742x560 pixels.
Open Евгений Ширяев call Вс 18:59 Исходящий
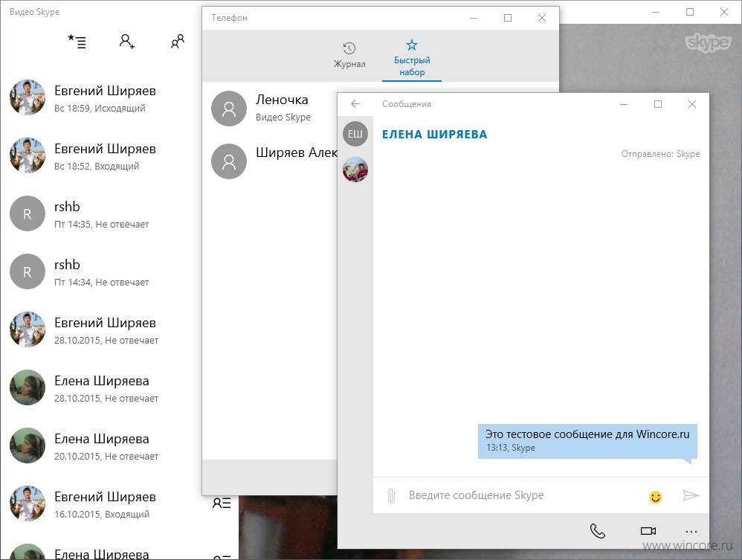(100, 97)
